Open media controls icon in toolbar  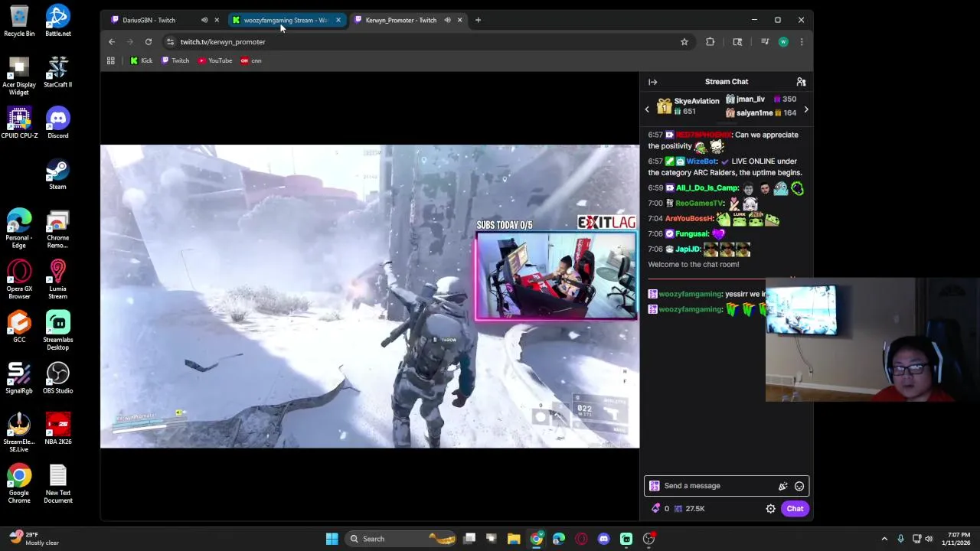pos(764,42)
